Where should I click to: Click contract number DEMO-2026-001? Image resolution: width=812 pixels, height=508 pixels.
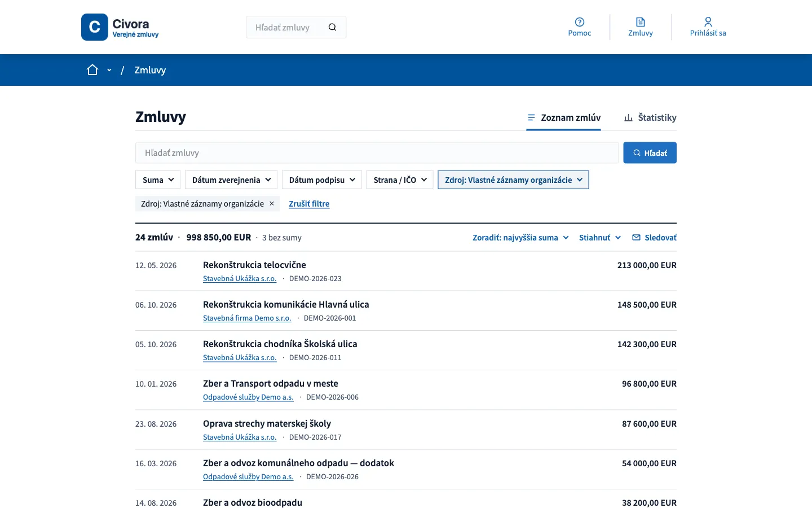(x=330, y=318)
